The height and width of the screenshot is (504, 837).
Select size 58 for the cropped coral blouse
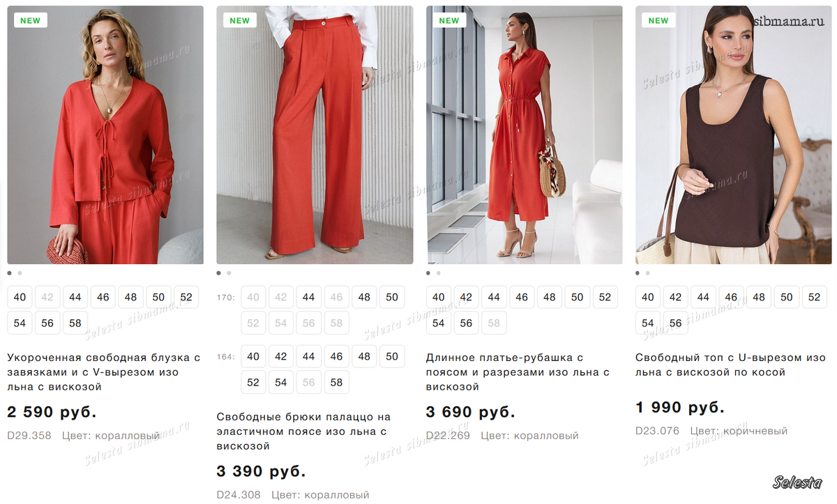pos(75,323)
